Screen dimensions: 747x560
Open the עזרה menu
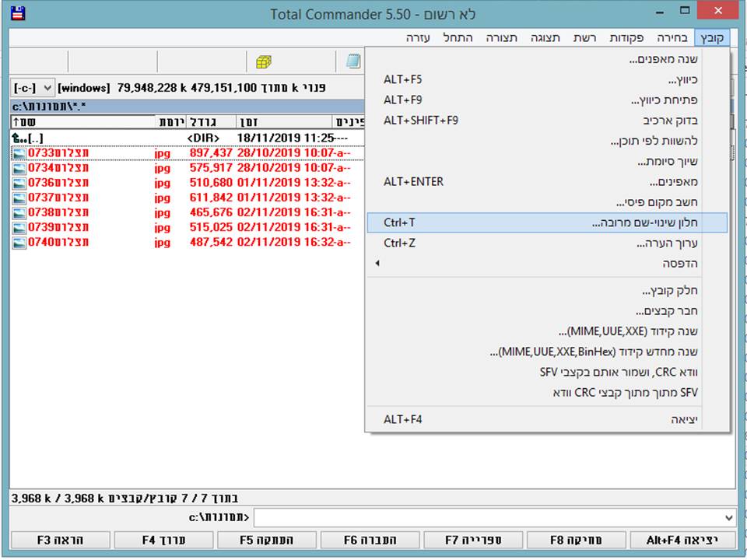[418, 37]
